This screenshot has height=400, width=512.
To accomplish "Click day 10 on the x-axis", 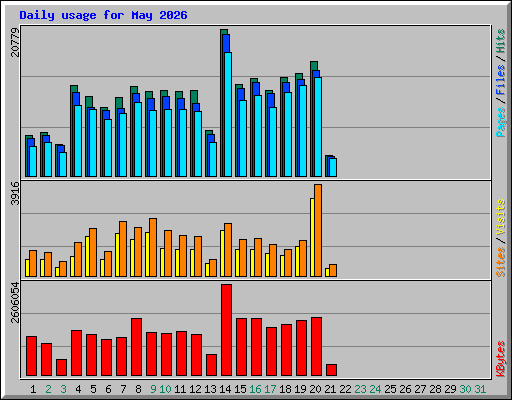I will pyautogui.click(x=165, y=389).
